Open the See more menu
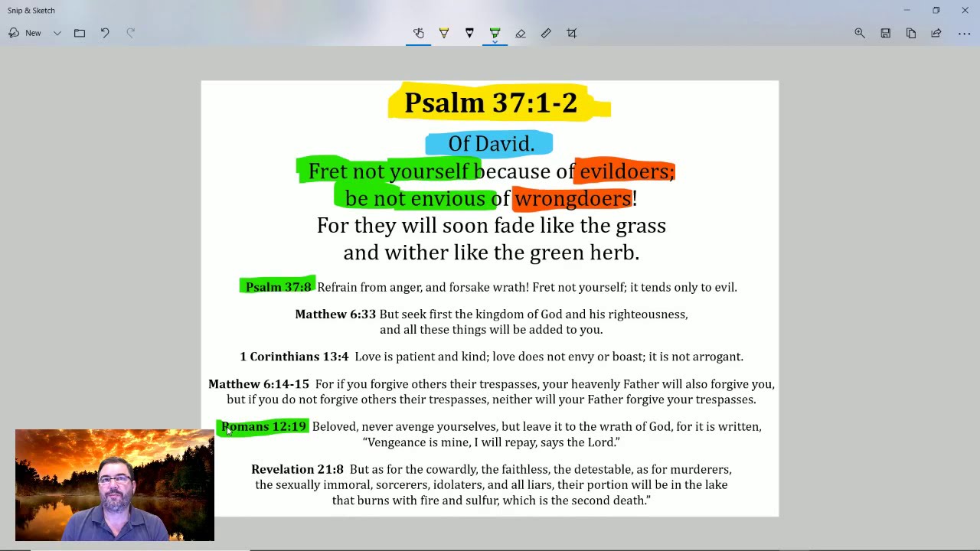 pyautogui.click(x=964, y=33)
